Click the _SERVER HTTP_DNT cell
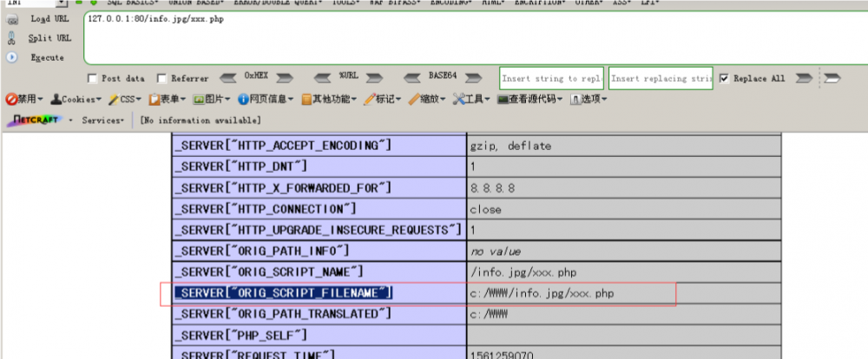Screen dimensions: 868x359 click(x=319, y=166)
